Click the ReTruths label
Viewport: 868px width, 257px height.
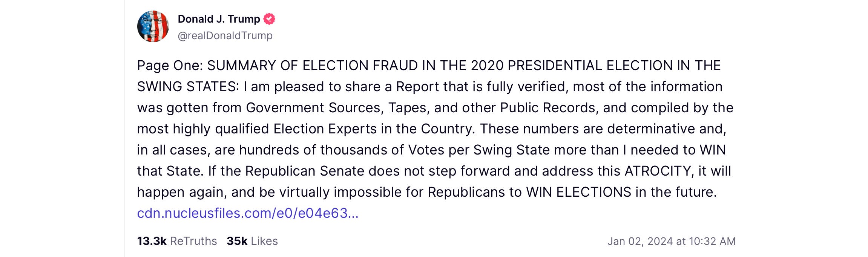click(193, 241)
